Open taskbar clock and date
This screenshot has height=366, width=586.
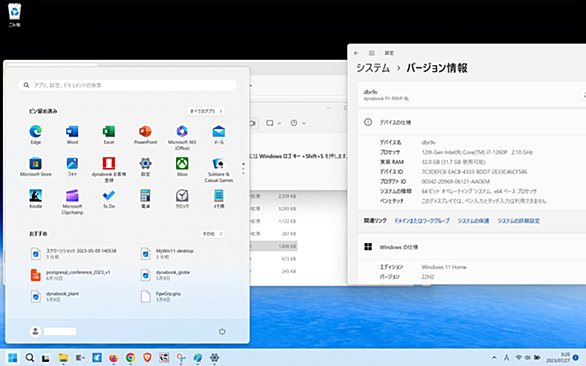pos(559,358)
